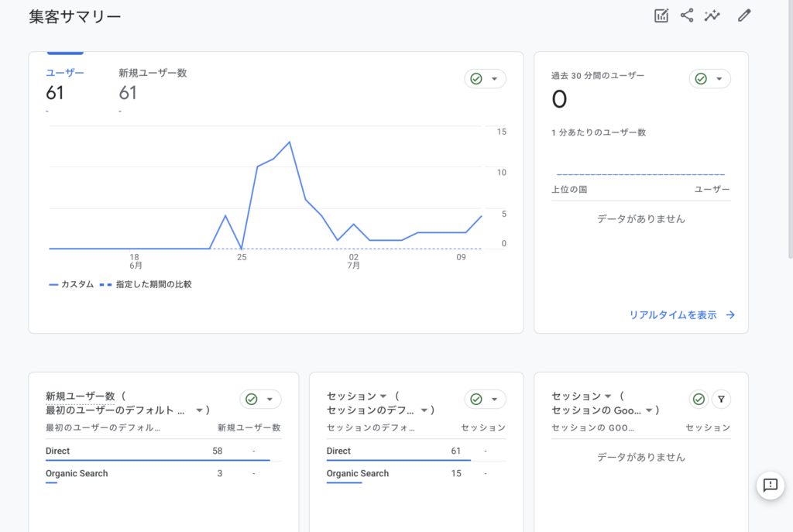Image resolution: width=793 pixels, height=532 pixels.
Task: Click the リアルタイムを表示 link
Action: (681, 315)
